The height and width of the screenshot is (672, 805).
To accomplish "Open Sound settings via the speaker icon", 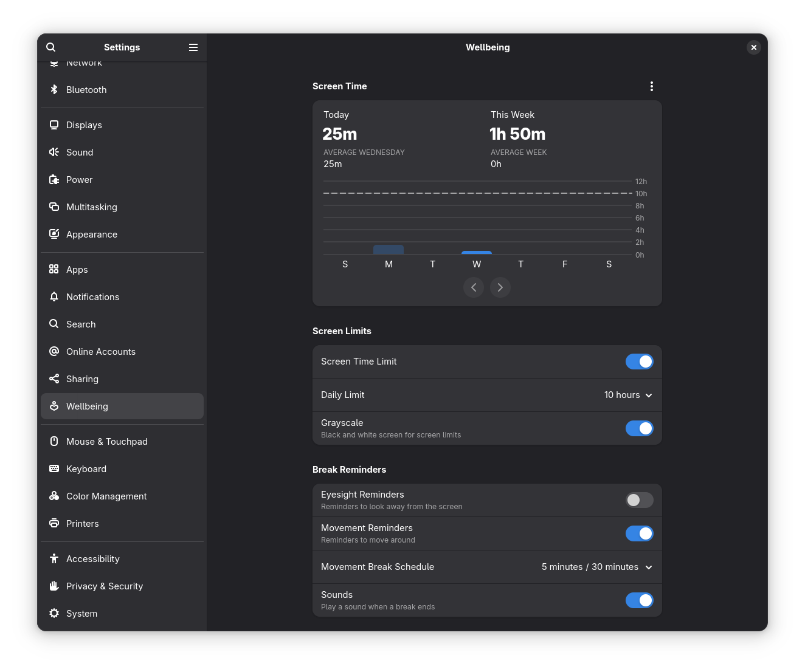I will click(54, 152).
